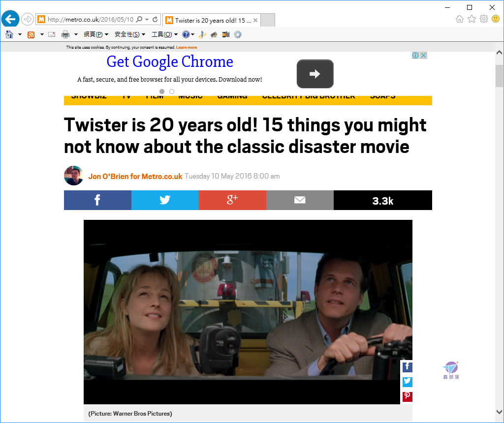Pin image with Pinterest overlay icon
Image resolution: width=504 pixels, height=423 pixels.
[407, 396]
